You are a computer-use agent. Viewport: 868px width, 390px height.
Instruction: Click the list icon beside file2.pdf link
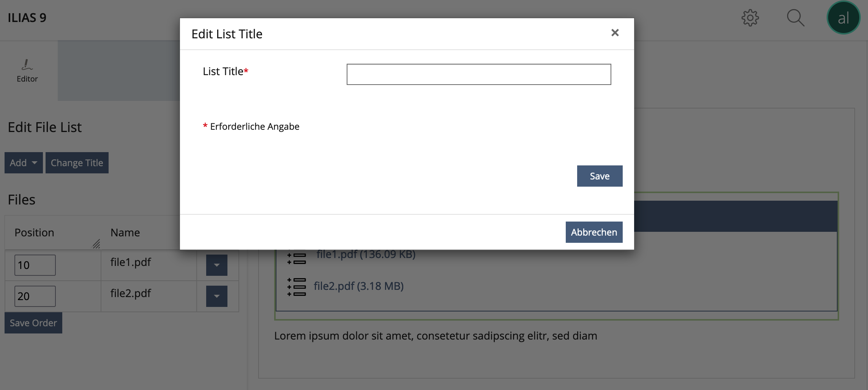(297, 287)
